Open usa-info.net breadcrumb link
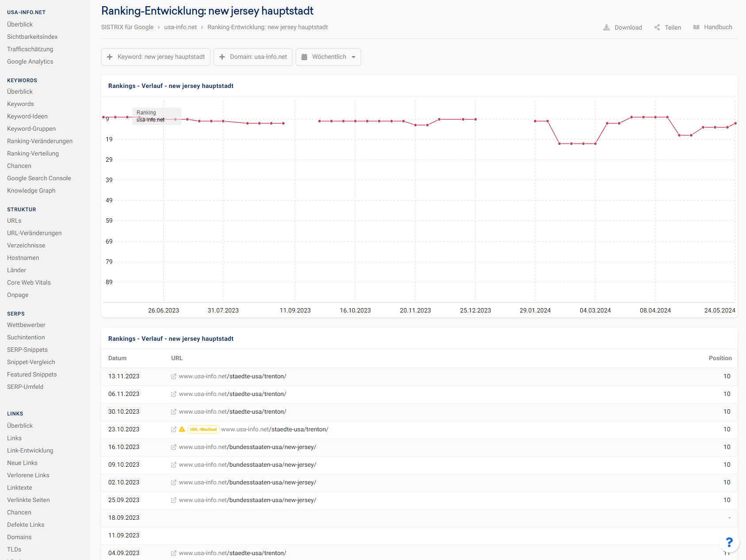Viewport: 746px width, 560px height. point(180,27)
